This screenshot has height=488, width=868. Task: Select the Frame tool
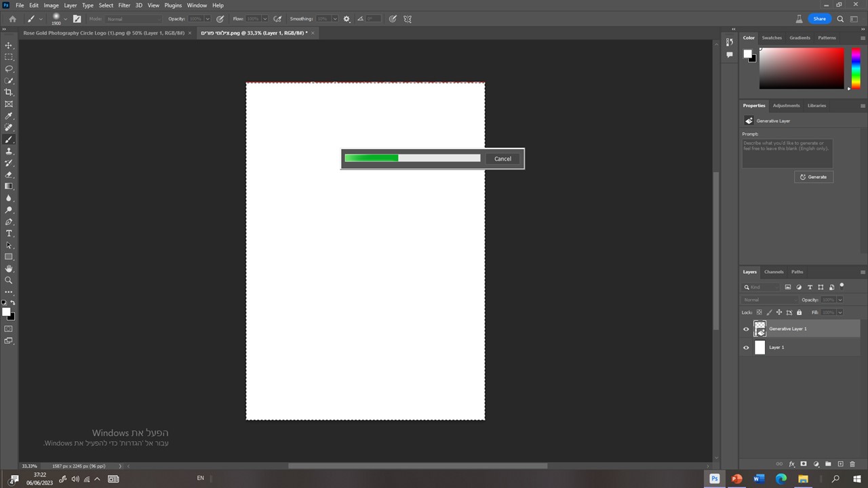point(9,104)
